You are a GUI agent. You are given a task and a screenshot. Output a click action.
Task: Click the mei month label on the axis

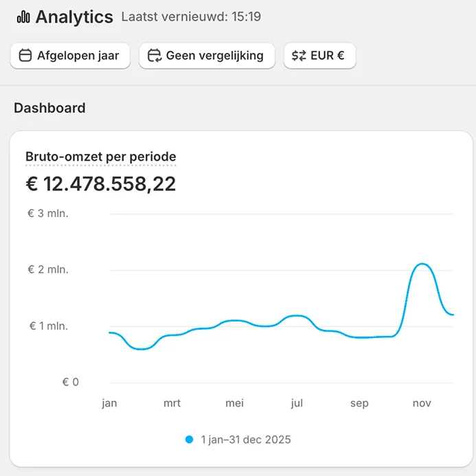tap(235, 403)
